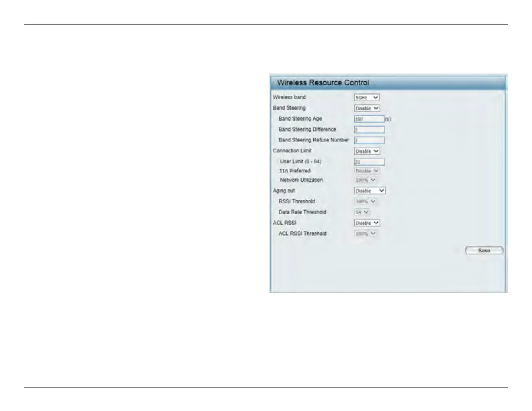
Task: Open the Network Utilization dropdown
Action: pos(365,180)
